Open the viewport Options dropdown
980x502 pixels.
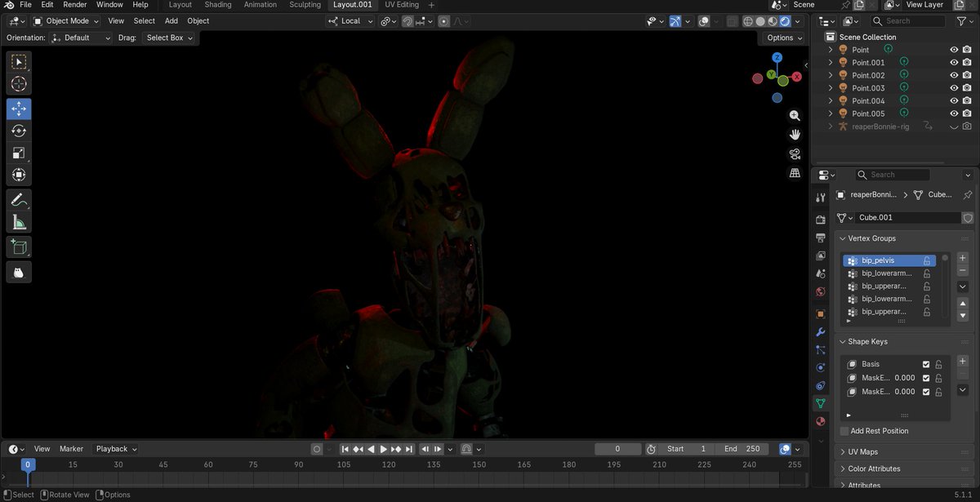783,38
